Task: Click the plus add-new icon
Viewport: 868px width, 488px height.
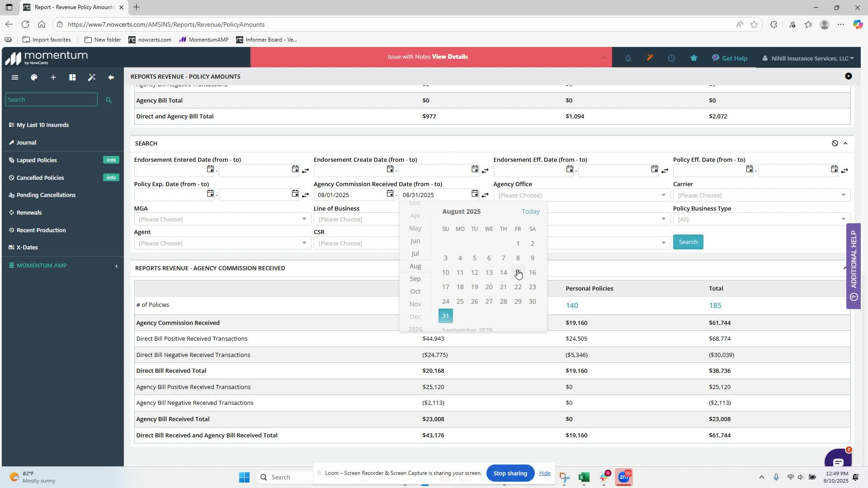Action: 53,77
